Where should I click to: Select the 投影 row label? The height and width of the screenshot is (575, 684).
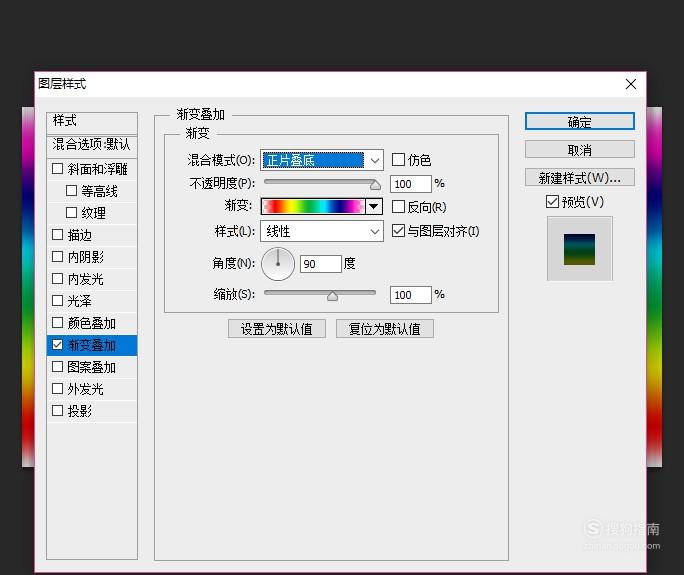click(x=80, y=411)
